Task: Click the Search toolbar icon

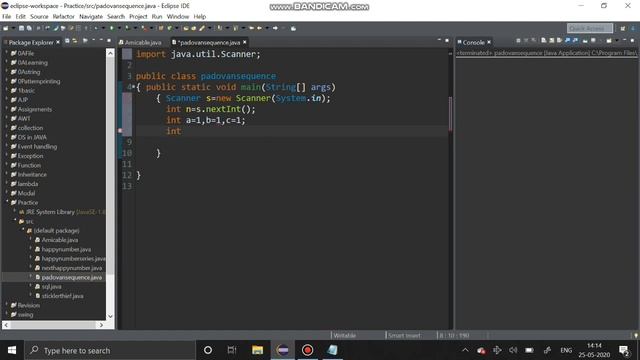Action: (x=201, y=28)
